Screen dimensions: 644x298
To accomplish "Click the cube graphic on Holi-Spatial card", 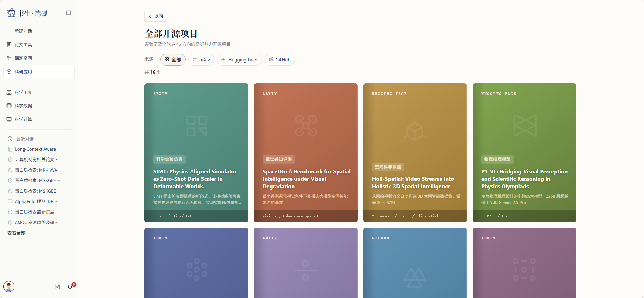I will pos(415,130).
